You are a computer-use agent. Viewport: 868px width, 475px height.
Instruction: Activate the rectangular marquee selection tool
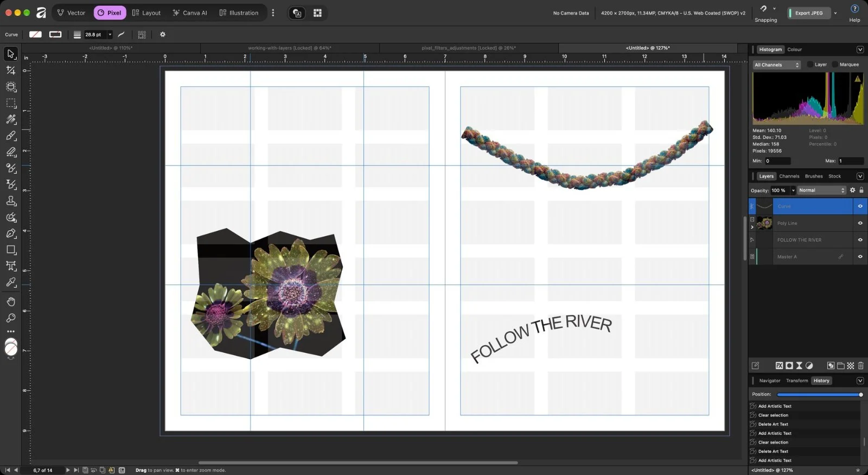[11, 103]
